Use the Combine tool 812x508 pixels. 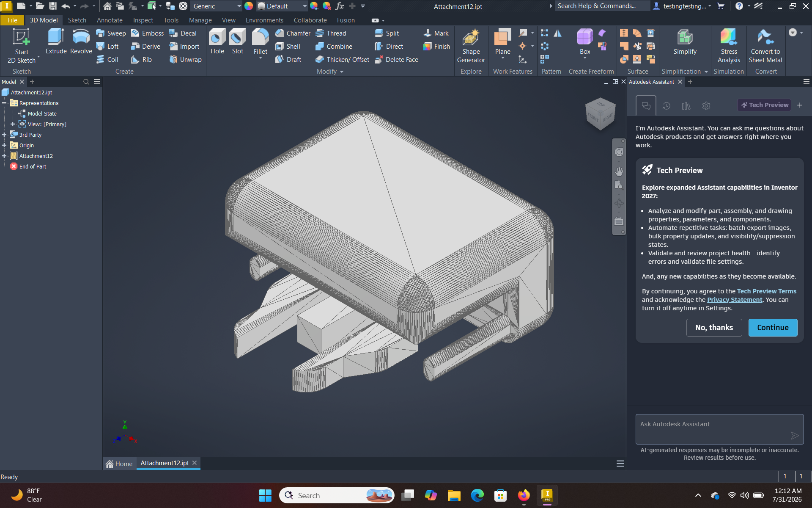click(x=334, y=46)
